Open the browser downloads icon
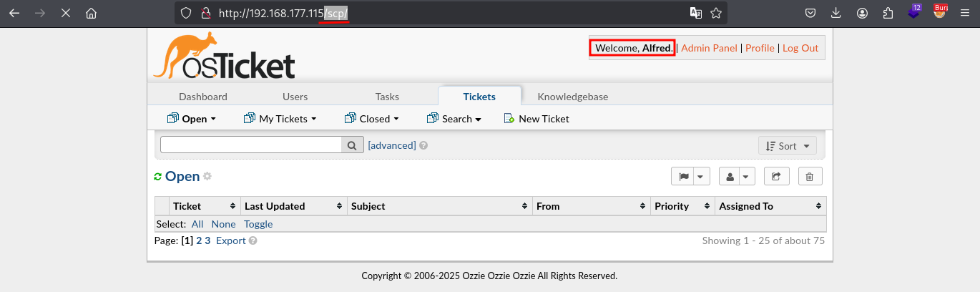 836,13
